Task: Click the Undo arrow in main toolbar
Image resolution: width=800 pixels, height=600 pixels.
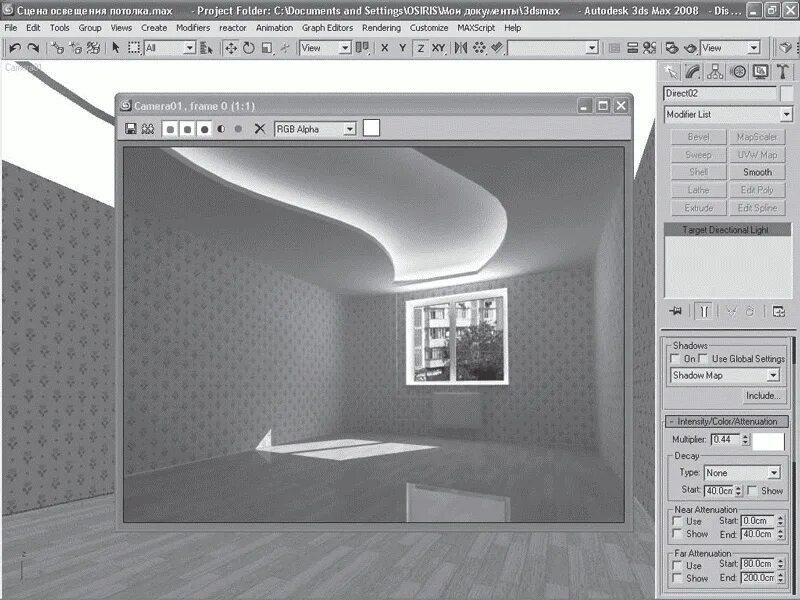Action: (15, 48)
